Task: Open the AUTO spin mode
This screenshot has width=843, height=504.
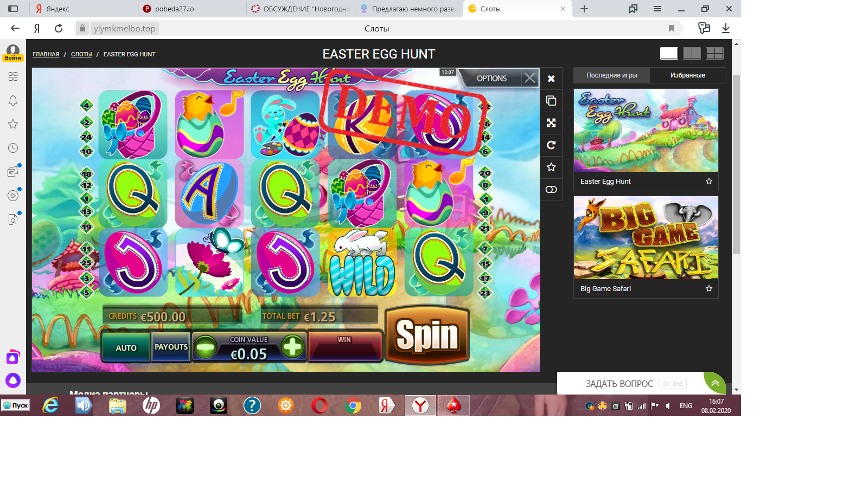Action: click(x=126, y=348)
